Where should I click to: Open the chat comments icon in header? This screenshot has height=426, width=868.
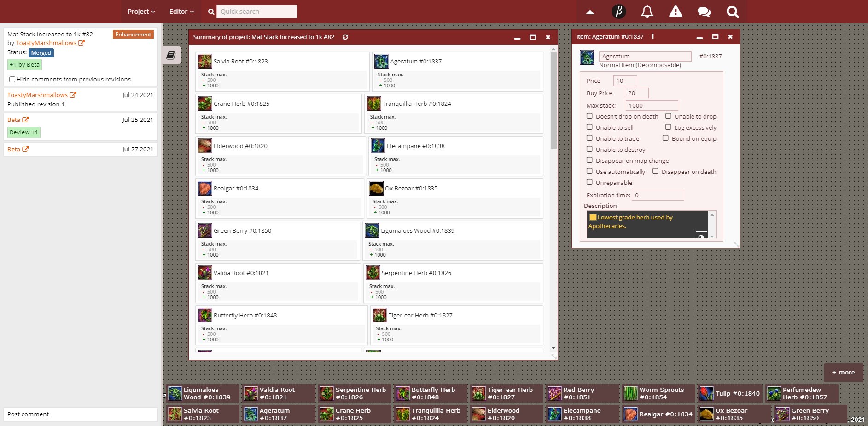click(x=704, y=12)
